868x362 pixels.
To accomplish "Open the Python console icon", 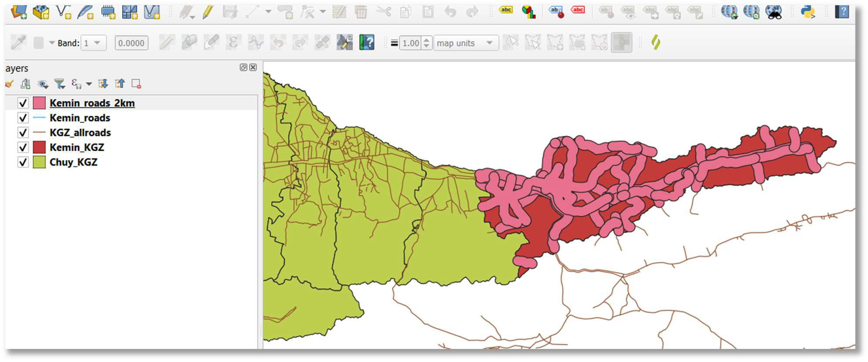I will click(x=808, y=11).
